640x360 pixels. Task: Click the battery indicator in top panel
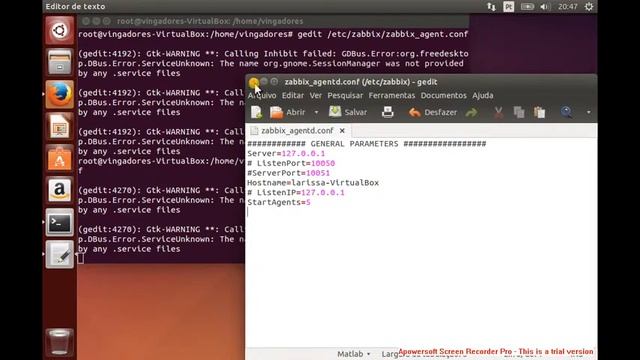[527, 7]
